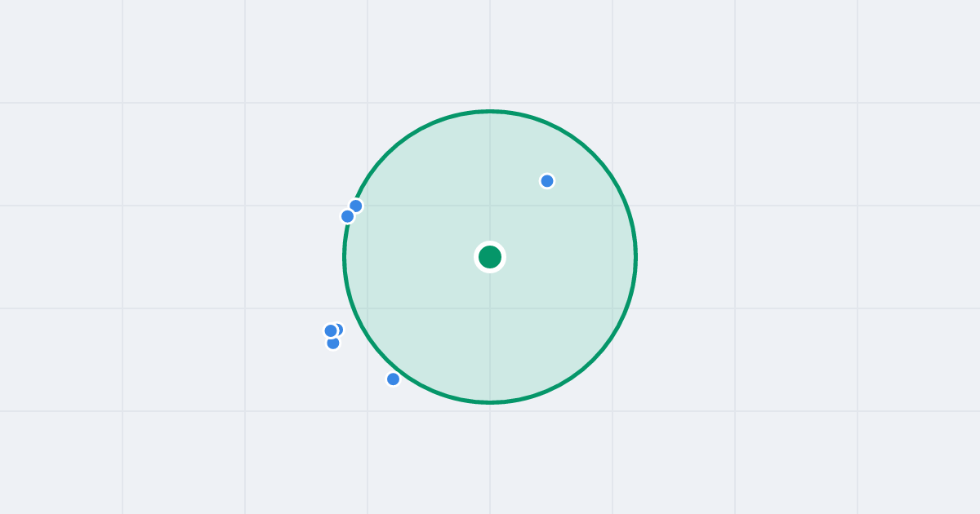Select the bottom dot in the three-dot cluster
980x514 pixels.
pos(333,343)
